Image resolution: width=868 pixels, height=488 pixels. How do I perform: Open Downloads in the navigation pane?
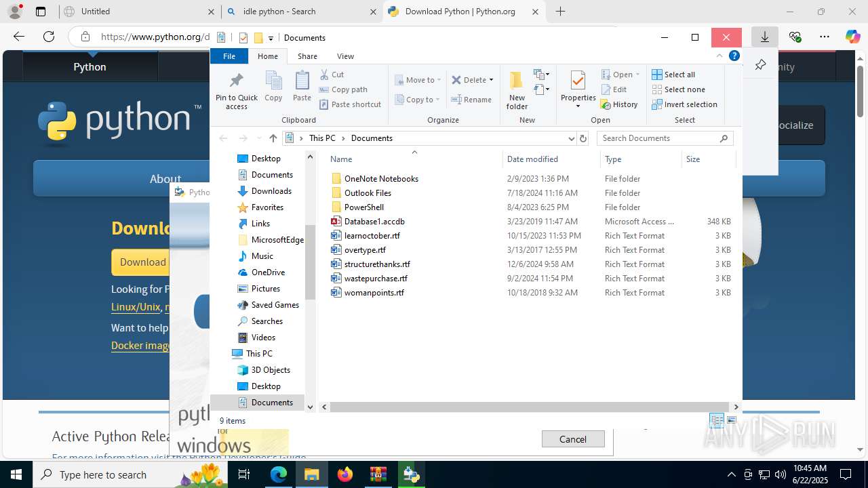[271, 191]
